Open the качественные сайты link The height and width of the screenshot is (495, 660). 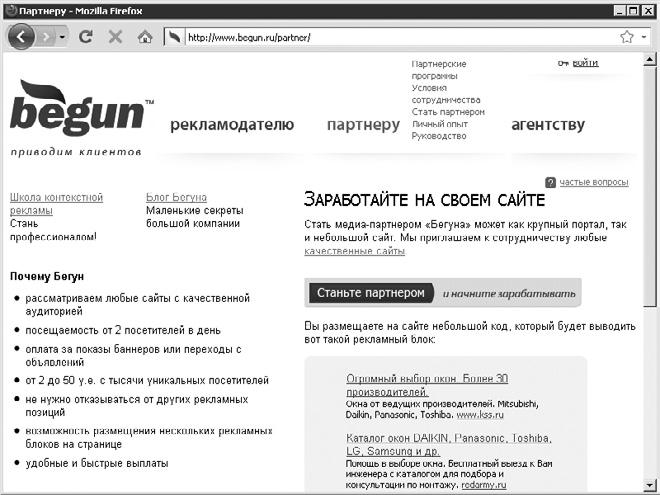354,251
